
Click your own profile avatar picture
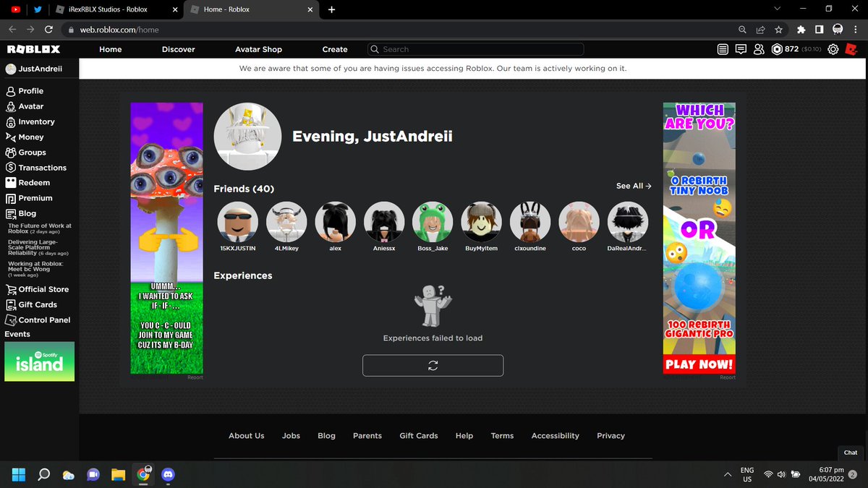247,137
